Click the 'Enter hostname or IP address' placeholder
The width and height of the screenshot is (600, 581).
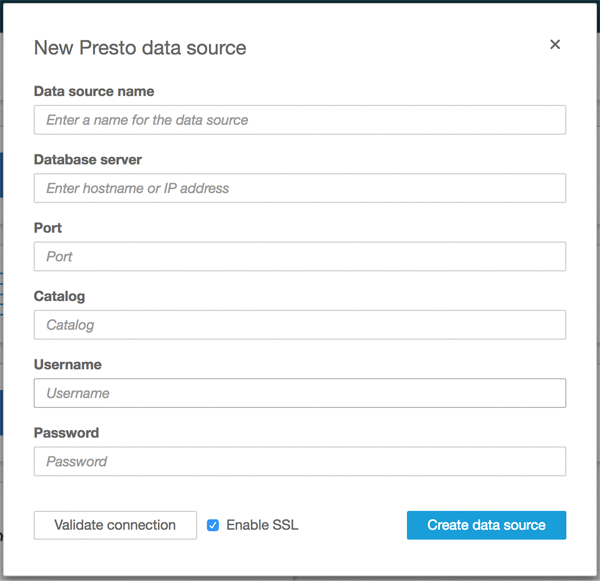click(x=138, y=188)
